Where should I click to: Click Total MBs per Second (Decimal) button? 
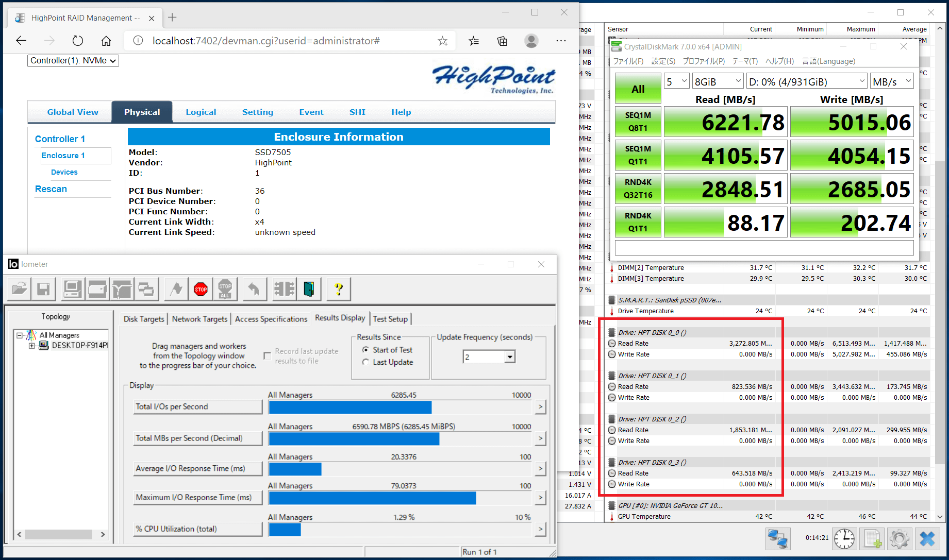[198, 438]
